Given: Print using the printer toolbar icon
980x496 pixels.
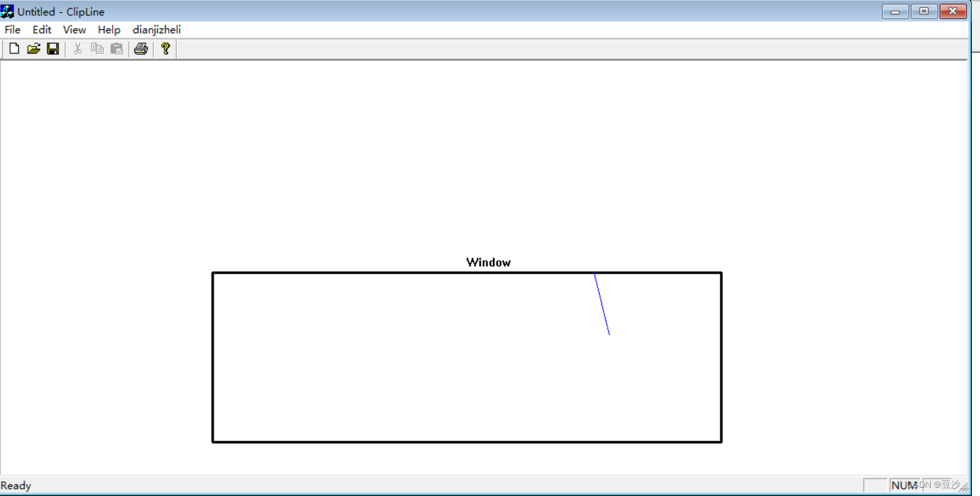Looking at the screenshot, I should click(x=141, y=49).
